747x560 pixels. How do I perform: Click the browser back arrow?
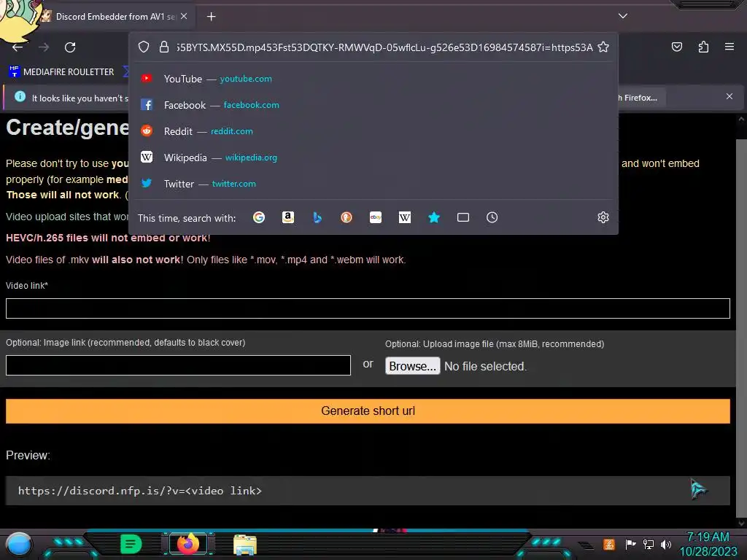click(18, 47)
